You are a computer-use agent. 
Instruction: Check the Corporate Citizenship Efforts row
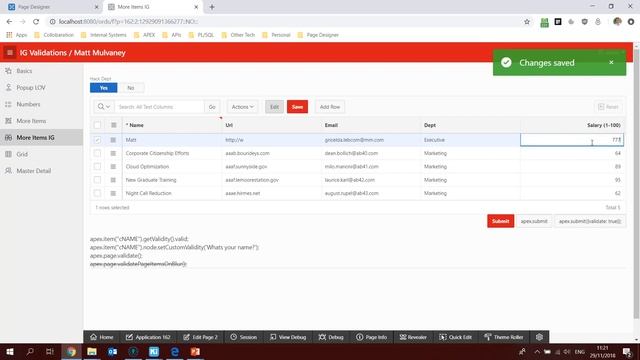pyautogui.click(x=97, y=153)
